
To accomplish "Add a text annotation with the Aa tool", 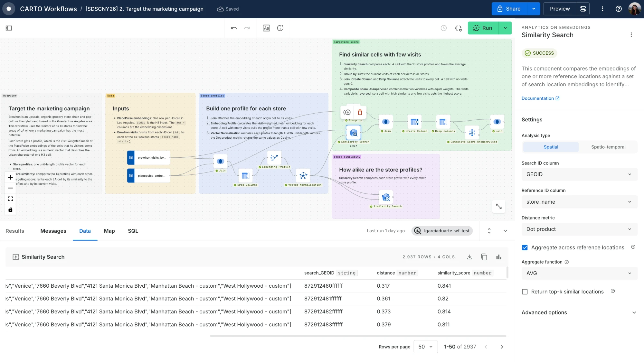I will tap(266, 28).
